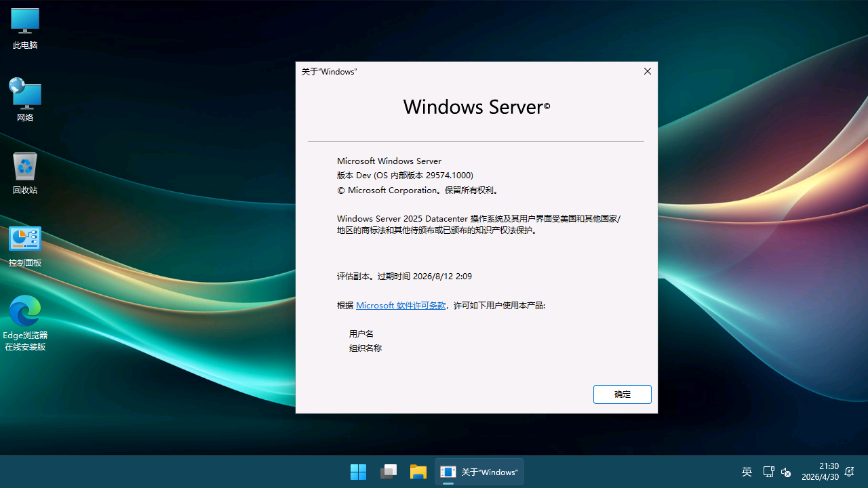This screenshot has height=488, width=868.
Task: Open the Windows Start button on taskbar
Action: [358, 472]
